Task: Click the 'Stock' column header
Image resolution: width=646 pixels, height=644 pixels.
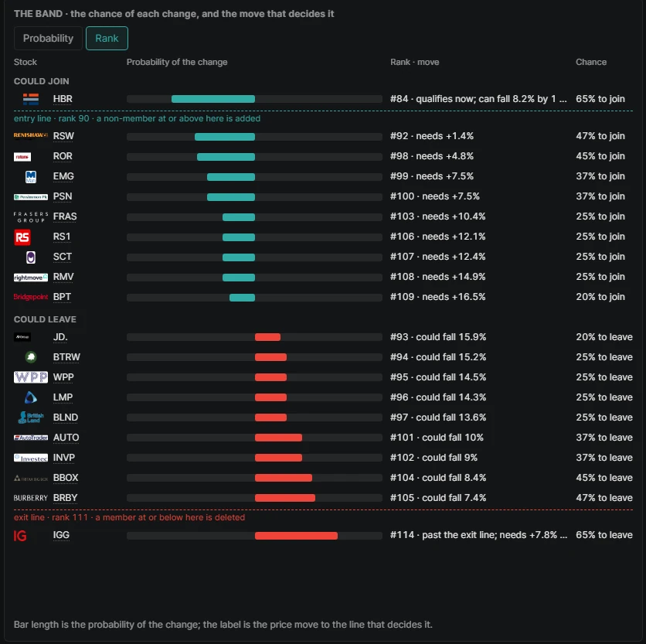Action: [x=25, y=63]
